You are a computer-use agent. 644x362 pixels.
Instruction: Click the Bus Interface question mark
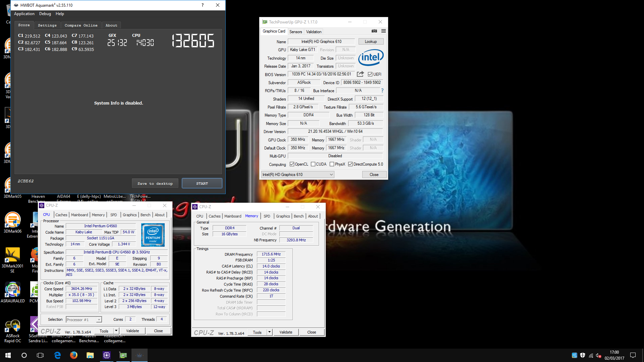click(x=382, y=90)
